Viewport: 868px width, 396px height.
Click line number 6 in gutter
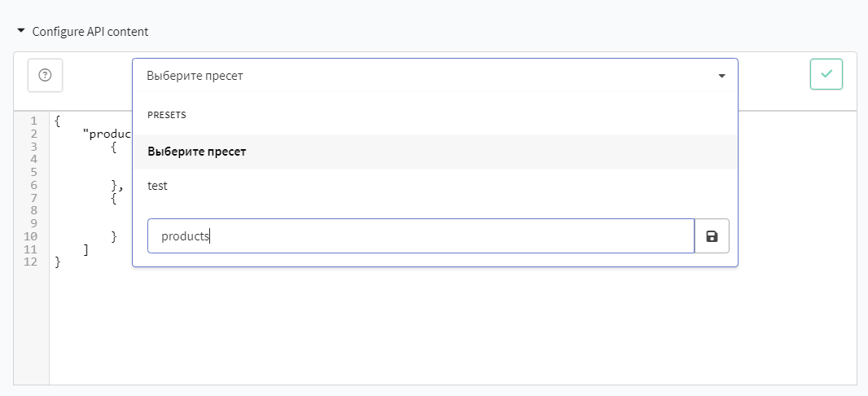(x=33, y=185)
